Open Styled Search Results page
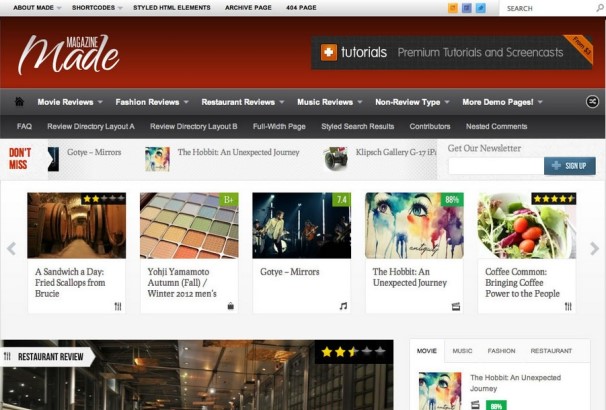The height and width of the screenshot is (410, 606). (357, 126)
